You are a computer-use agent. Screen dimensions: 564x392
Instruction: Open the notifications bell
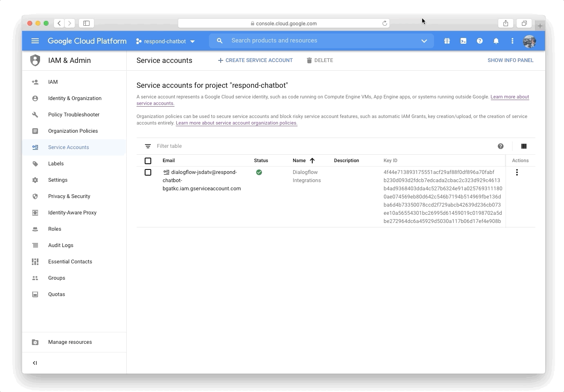(x=496, y=41)
